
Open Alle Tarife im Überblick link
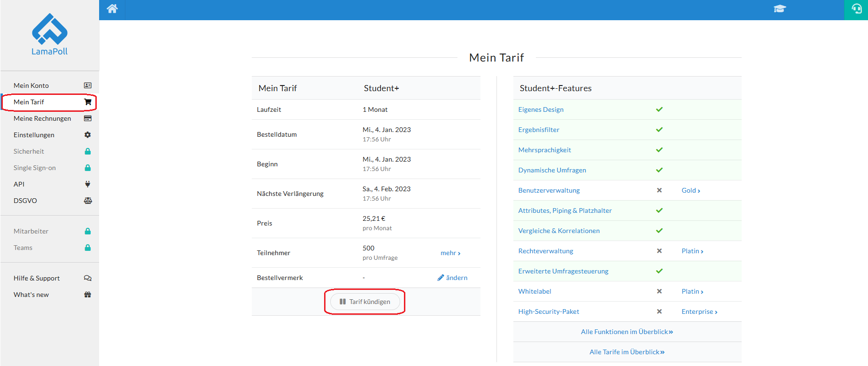(x=627, y=352)
